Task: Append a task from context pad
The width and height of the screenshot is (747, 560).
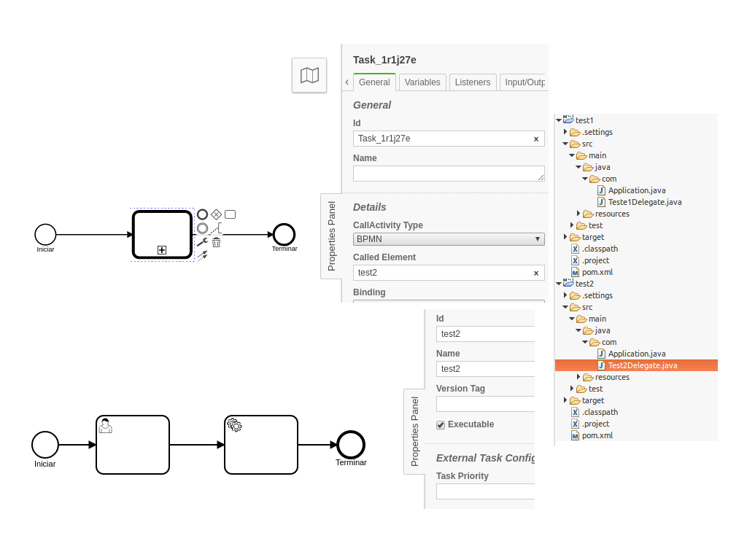Action: [x=230, y=214]
